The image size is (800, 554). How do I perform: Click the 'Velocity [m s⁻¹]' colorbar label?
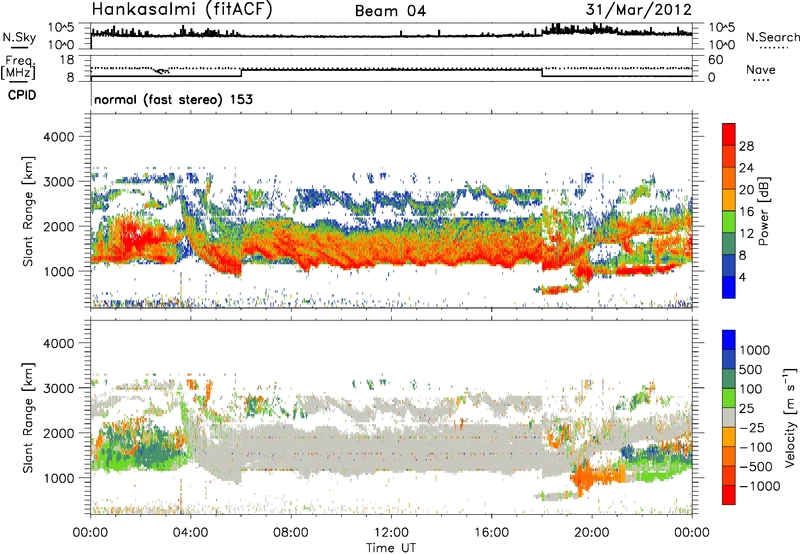click(x=790, y=417)
